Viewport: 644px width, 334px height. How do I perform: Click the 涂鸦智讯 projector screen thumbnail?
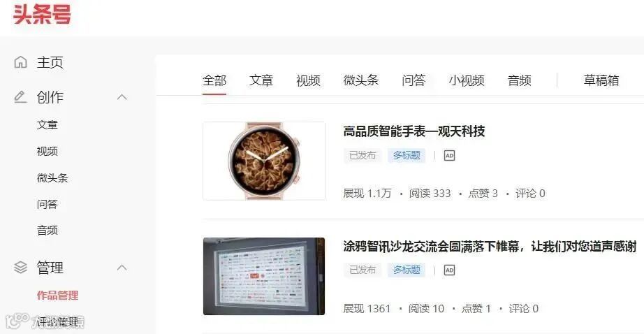point(264,277)
